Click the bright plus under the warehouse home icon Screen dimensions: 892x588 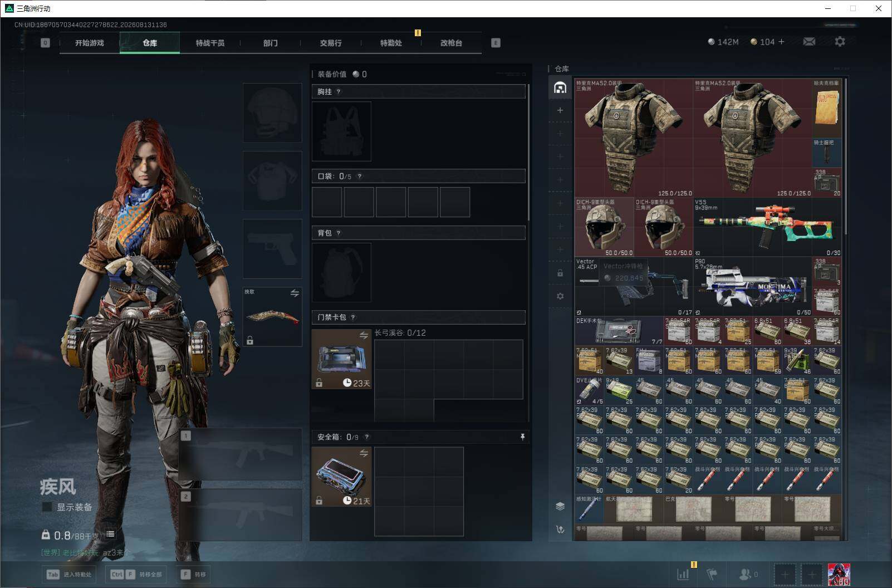tap(560, 110)
